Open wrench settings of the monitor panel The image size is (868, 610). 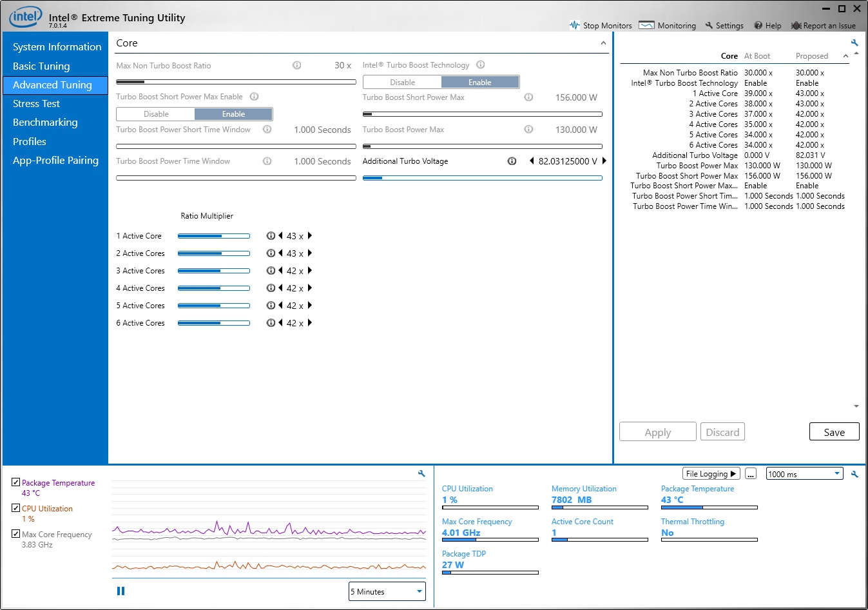(854, 474)
